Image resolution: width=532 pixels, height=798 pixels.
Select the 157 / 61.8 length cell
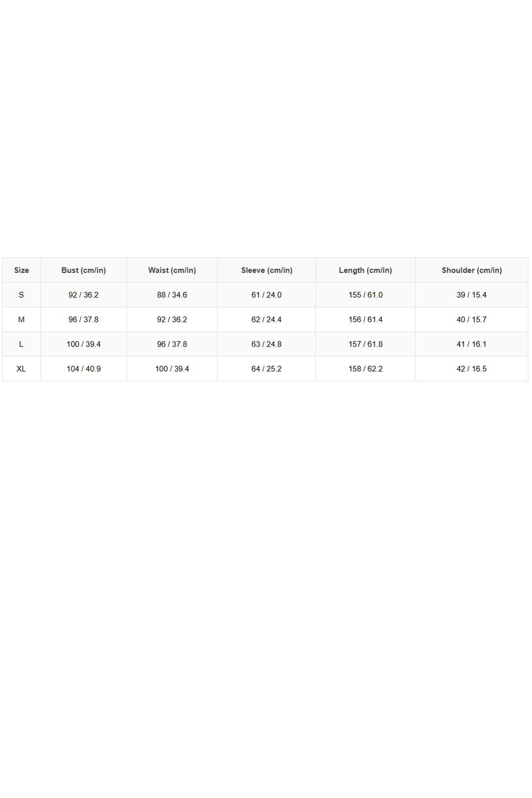click(x=365, y=344)
